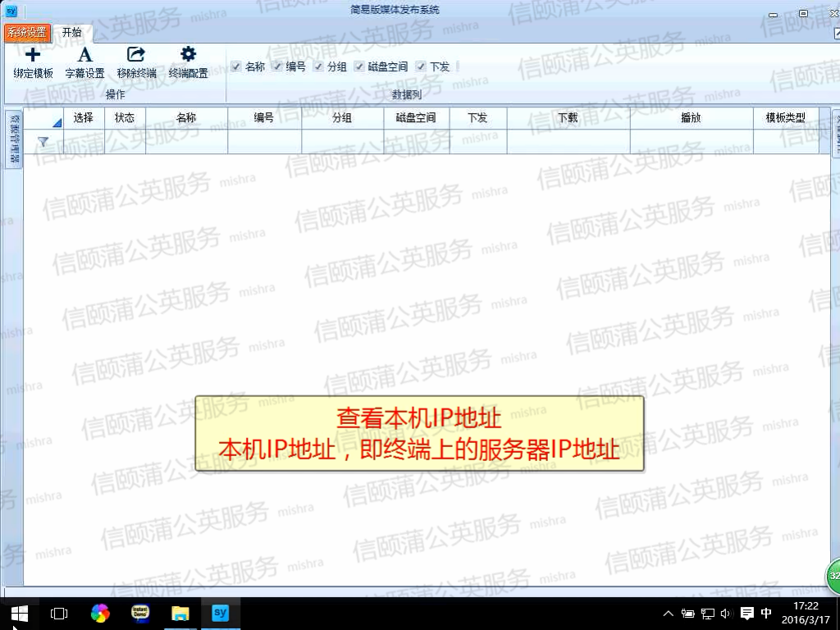Click the filter funnel icon in grid
840x630 pixels.
(x=43, y=142)
